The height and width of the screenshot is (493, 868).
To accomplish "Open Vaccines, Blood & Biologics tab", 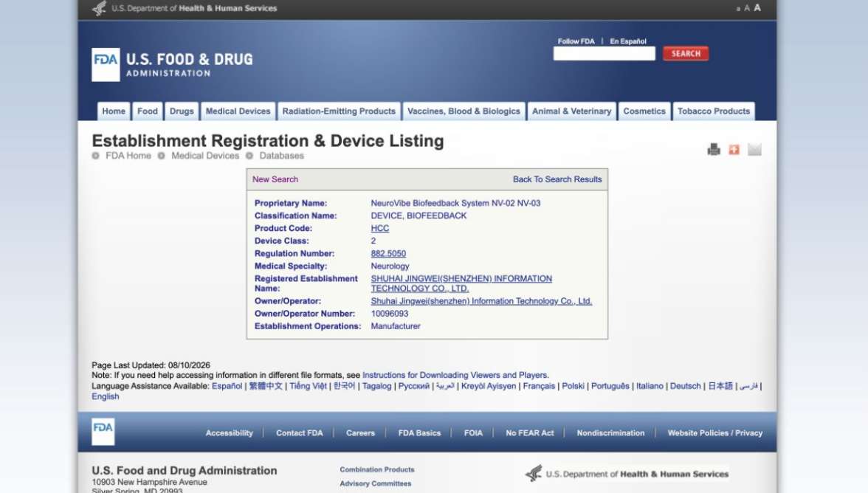I will (464, 111).
